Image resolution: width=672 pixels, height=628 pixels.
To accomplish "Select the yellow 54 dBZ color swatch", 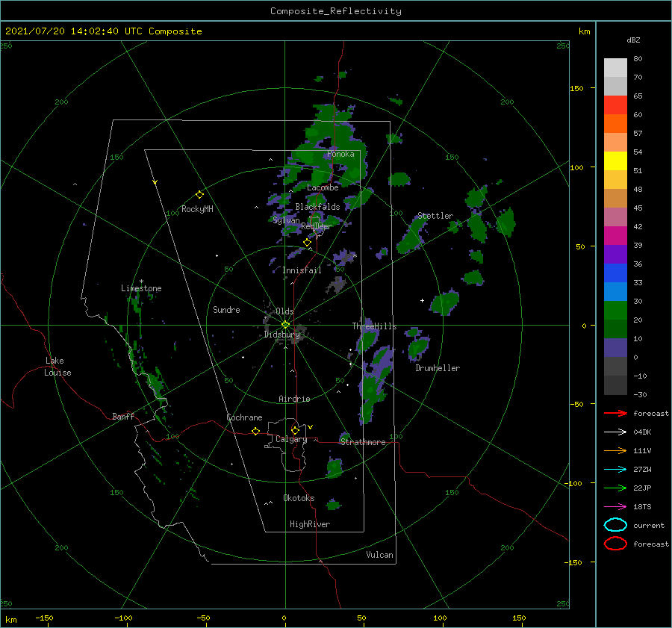I will coord(615,161).
